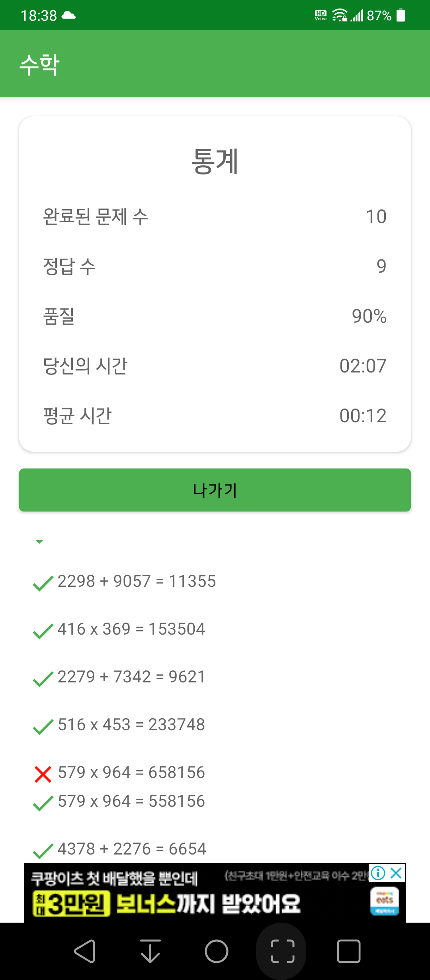430x980 pixels.
Task: Tap the checkmark beside 516 x 453
Action: 43,727
